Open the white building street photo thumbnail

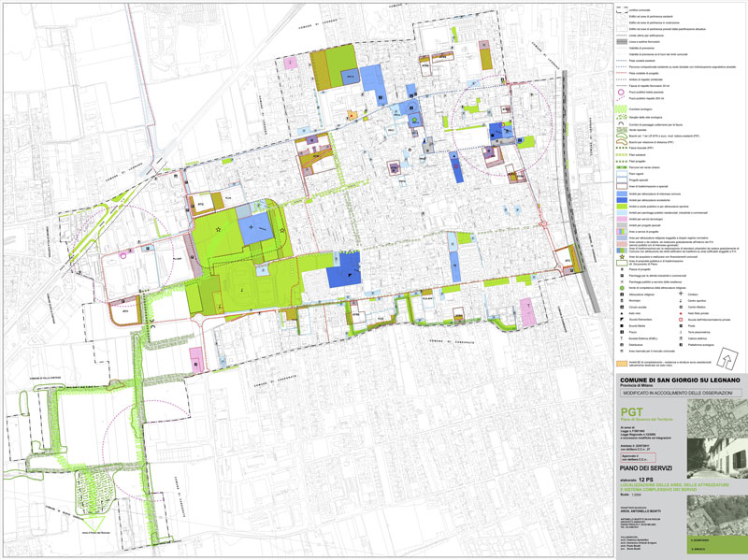point(717,458)
